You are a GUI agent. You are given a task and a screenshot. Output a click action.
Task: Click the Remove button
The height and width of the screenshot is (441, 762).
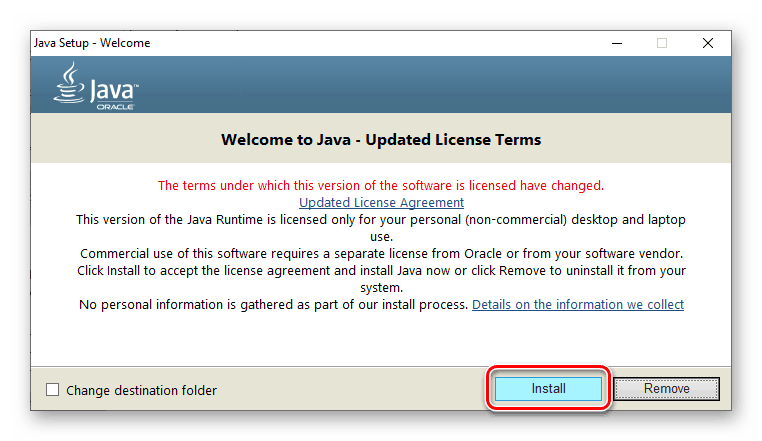(x=666, y=388)
